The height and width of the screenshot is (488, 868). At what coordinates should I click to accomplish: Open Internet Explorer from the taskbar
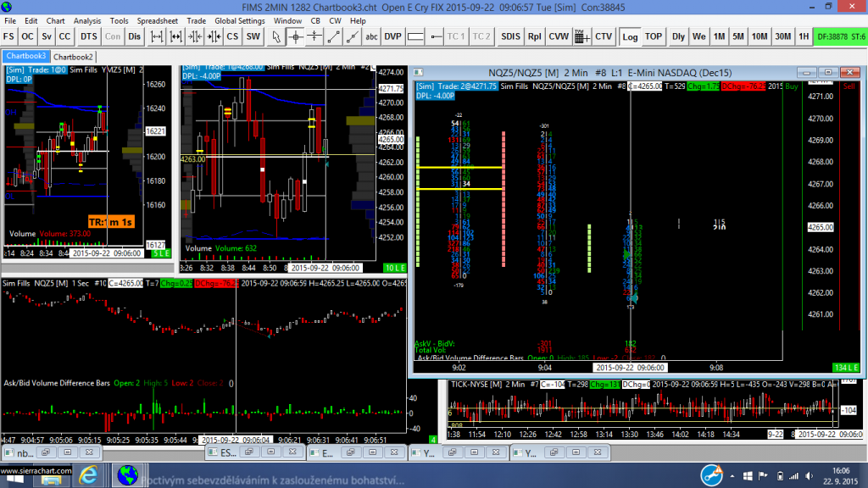[87, 475]
